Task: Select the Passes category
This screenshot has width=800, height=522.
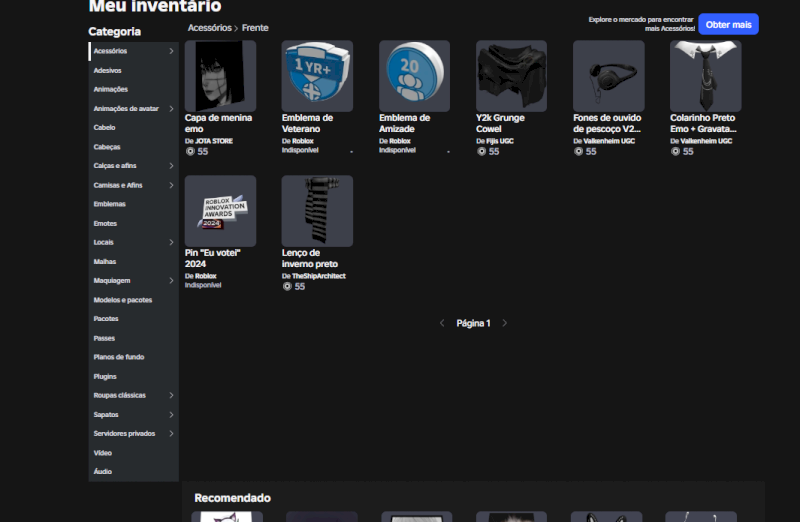Action: tap(134, 338)
